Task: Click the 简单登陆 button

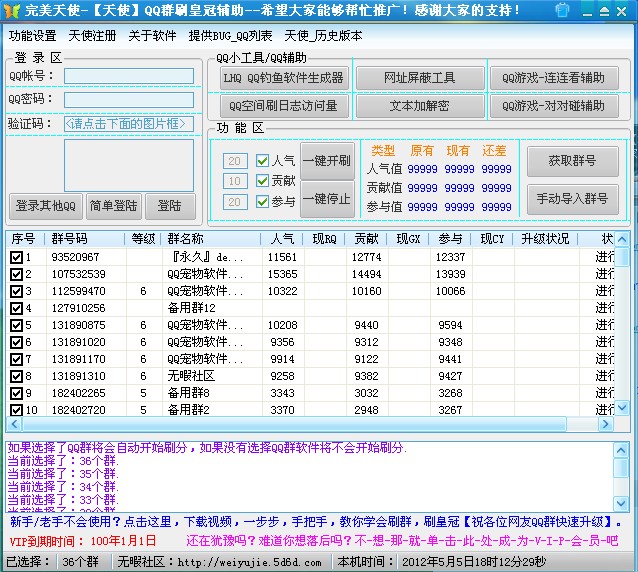Action: [114, 206]
